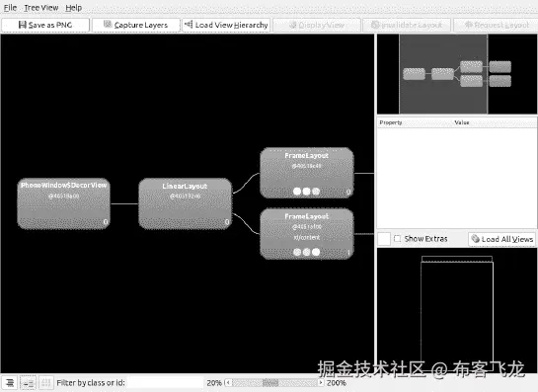Open the File menu
This screenshot has width=538, height=392.
click(x=10, y=8)
